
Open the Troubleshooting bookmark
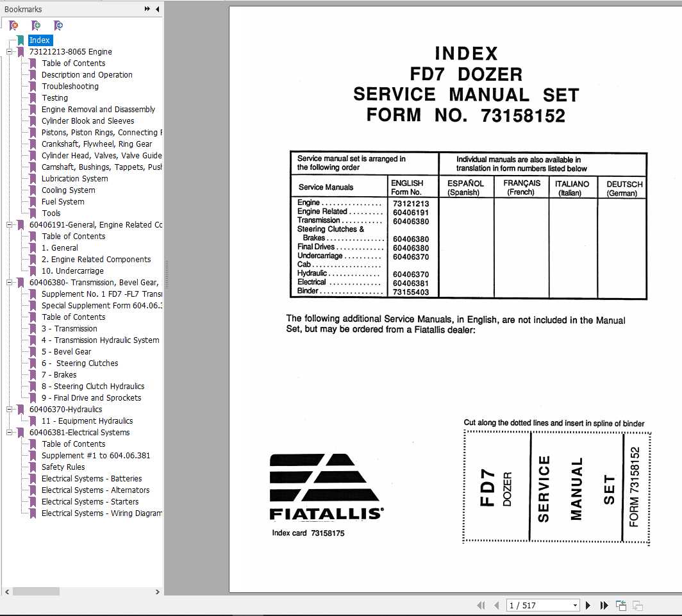click(70, 87)
